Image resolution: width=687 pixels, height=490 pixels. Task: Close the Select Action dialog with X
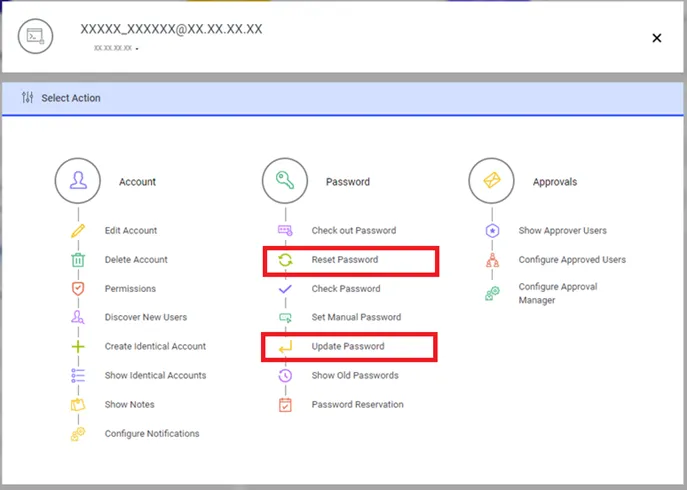[x=656, y=38]
